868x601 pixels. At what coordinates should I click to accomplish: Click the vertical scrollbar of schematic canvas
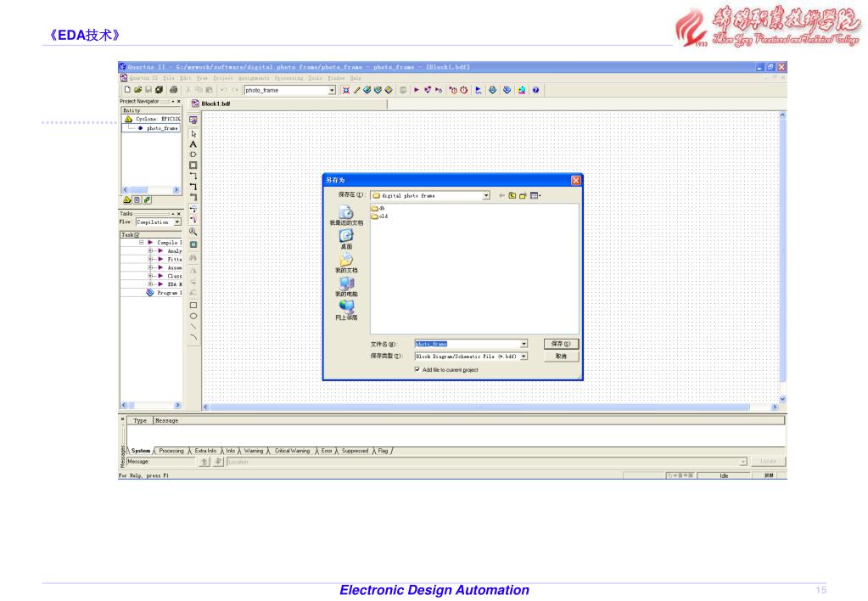click(x=782, y=256)
